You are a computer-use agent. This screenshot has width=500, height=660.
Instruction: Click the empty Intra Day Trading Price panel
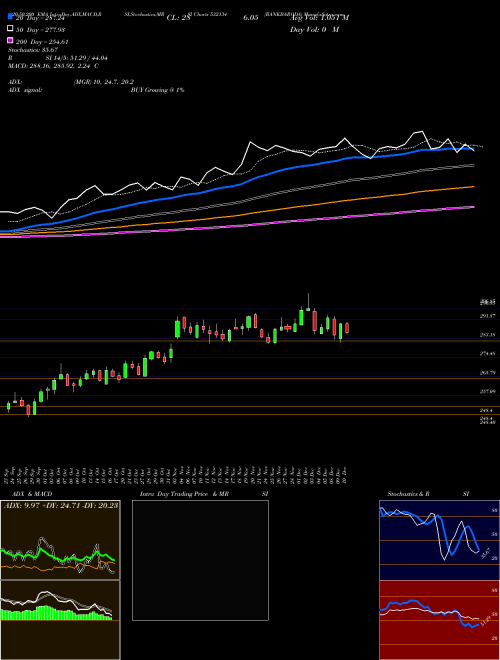pyautogui.click(x=200, y=560)
